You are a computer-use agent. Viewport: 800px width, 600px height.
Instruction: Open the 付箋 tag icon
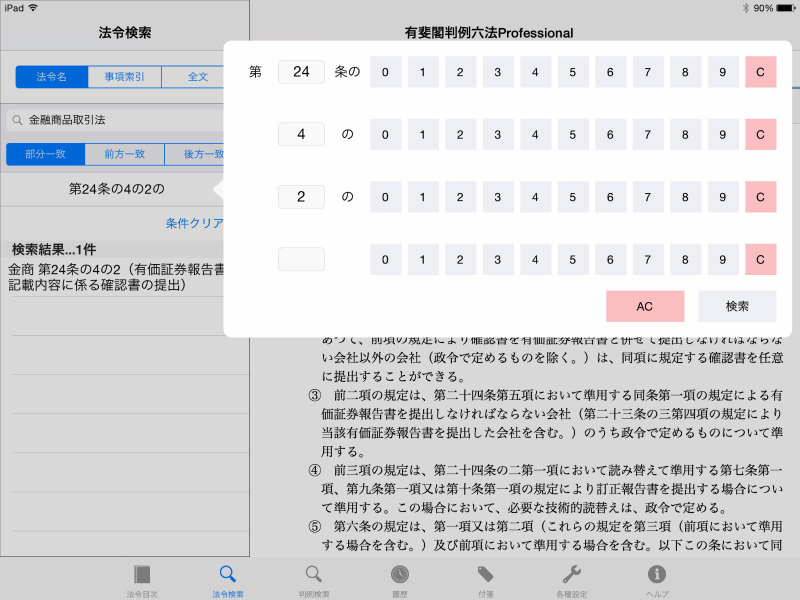coord(485,574)
